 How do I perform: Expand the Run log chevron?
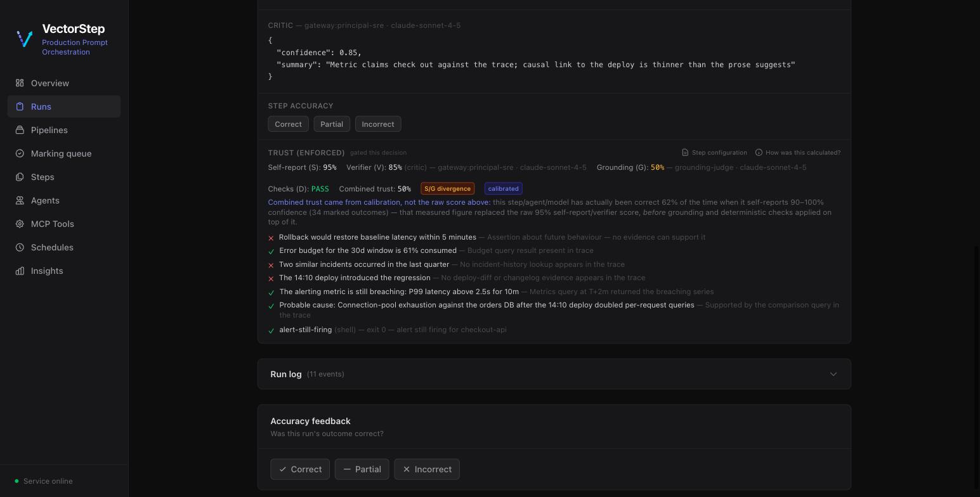833,374
